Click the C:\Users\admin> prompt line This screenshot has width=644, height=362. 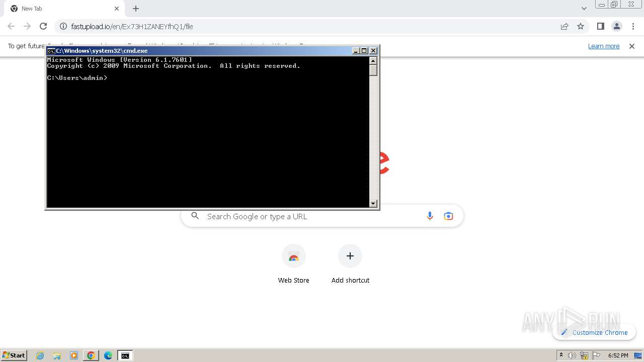(77, 78)
